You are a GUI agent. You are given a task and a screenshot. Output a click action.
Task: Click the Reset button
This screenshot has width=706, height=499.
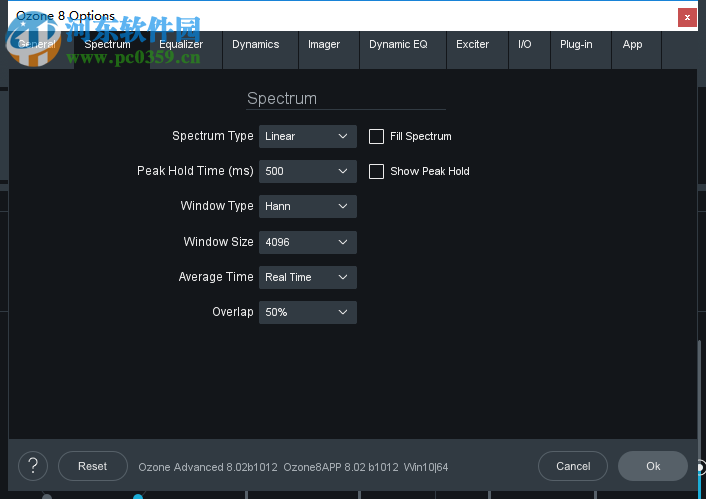[x=93, y=466]
